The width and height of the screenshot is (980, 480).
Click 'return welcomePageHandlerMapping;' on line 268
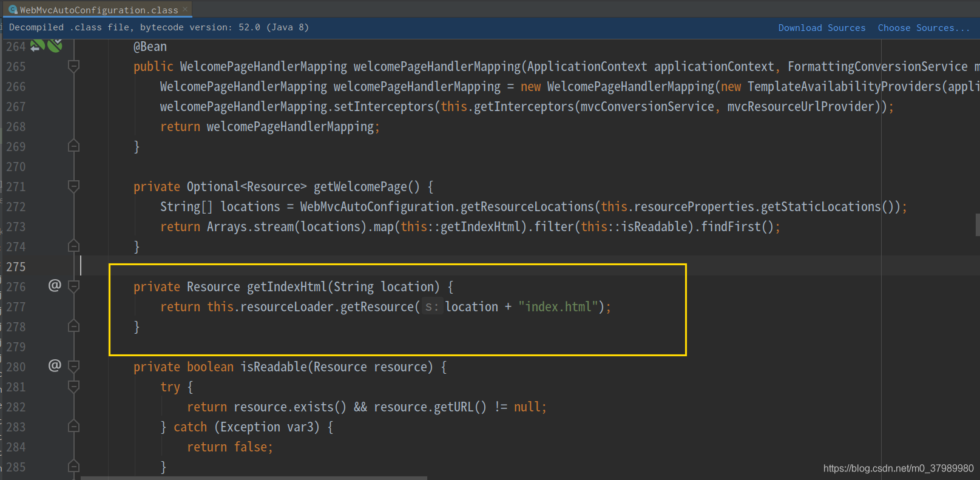point(270,127)
